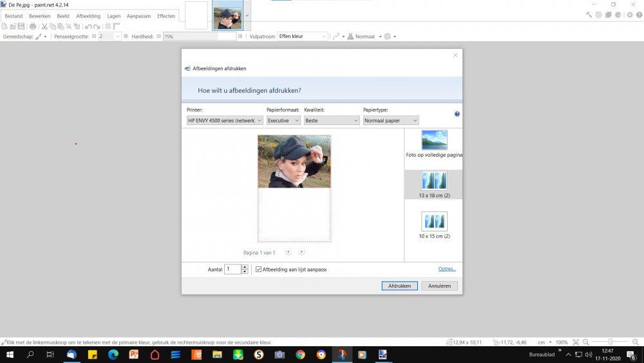The height and width of the screenshot is (363, 644).
Task: Open the Penseelgrootte size dropdown
Action: coord(117,37)
